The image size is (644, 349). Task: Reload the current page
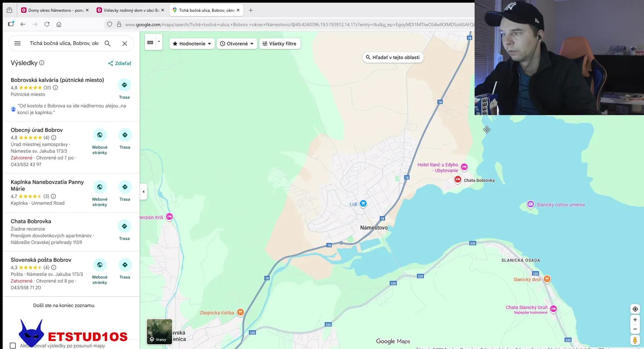[47, 24]
